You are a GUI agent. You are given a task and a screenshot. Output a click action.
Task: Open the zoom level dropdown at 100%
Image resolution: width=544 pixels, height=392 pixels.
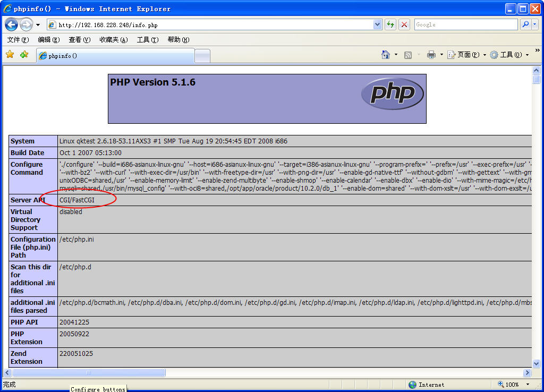[x=528, y=385]
